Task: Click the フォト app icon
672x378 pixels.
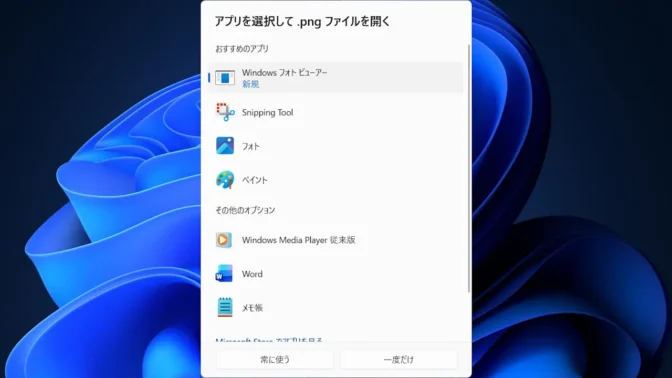Action: point(225,146)
